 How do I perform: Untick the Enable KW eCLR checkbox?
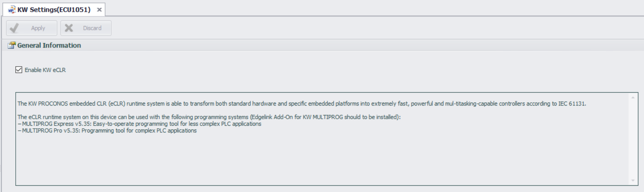(x=18, y=70)
